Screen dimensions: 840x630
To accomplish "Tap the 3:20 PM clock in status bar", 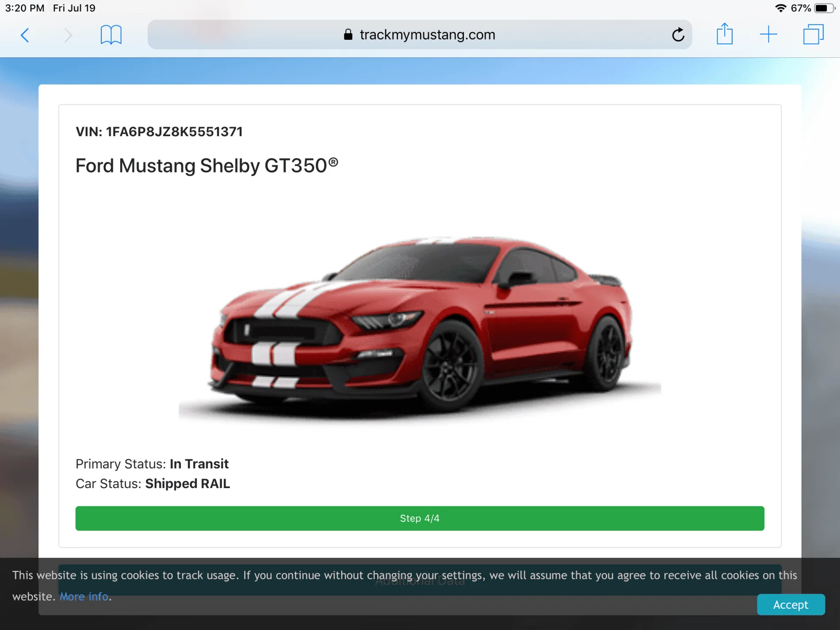I will (25, 8).
